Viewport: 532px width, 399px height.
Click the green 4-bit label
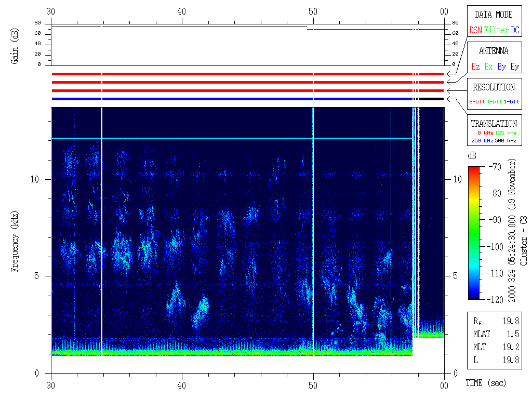pos(494,101)
